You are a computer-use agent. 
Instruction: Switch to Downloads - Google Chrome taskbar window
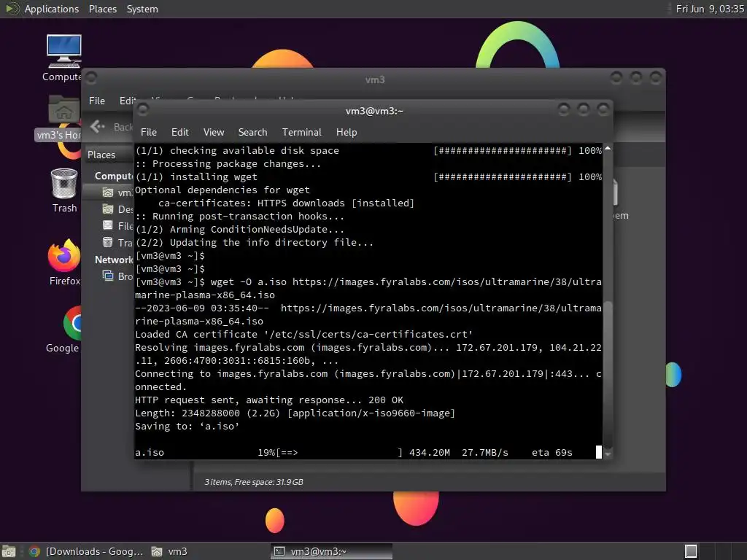tap(86, 551)
